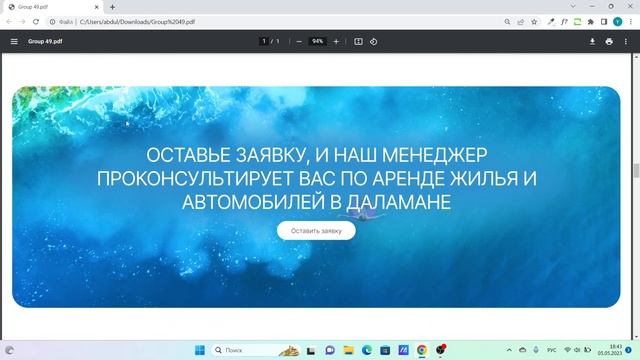Screen dimensions: 640x360
Task: Reload the current page
Action: pyautogui.click(x=36, y=22)
